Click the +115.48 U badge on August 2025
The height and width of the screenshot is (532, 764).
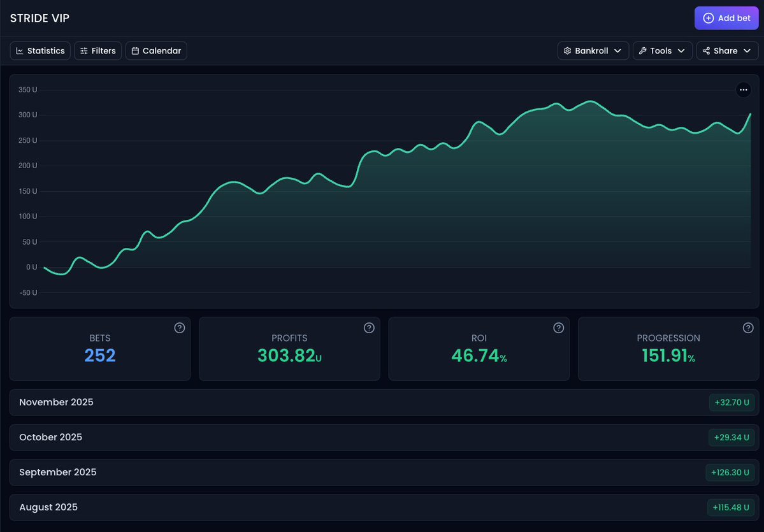730,507
